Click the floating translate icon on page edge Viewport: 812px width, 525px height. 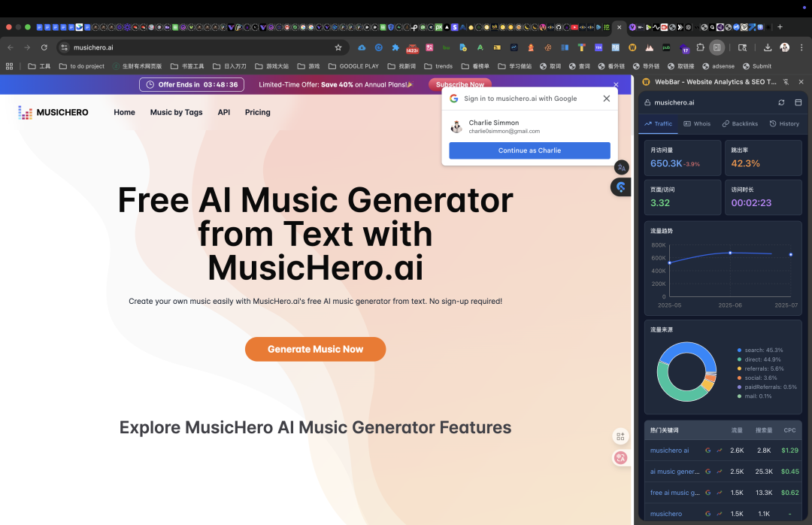(x=622, y=168)
